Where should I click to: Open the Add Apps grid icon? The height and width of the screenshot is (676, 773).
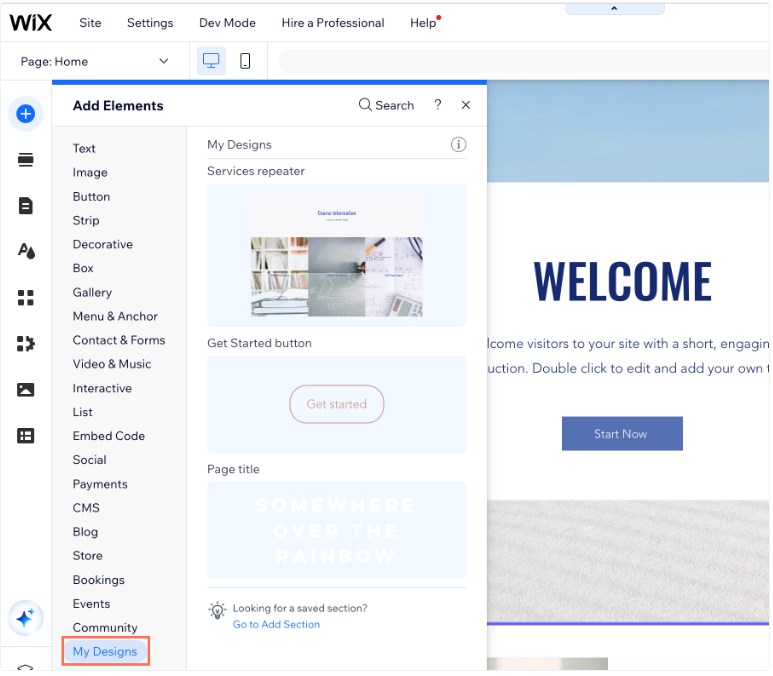(x=26, y=297)
